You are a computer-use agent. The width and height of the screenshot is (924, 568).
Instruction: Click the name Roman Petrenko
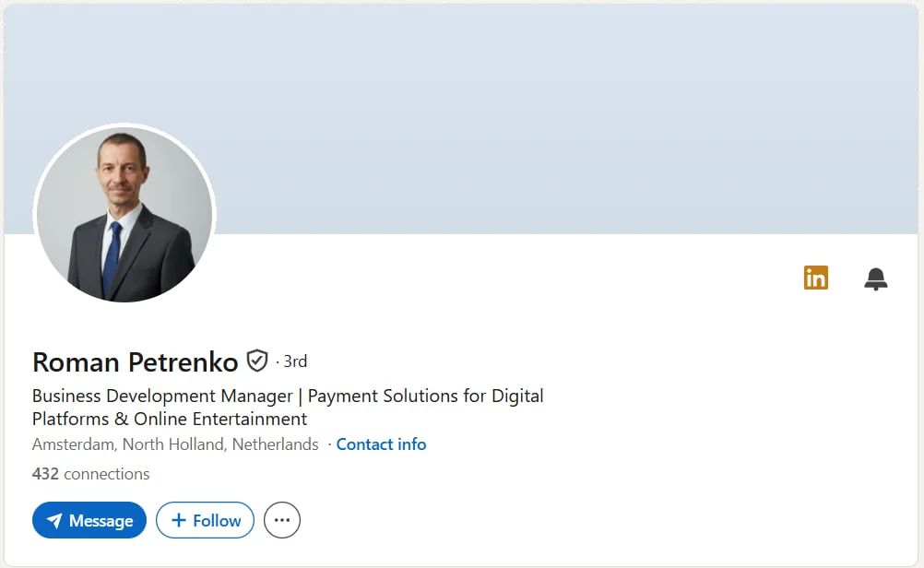135,361
